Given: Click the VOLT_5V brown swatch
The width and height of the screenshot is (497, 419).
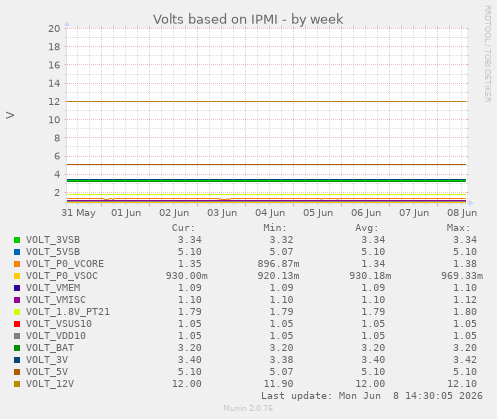Looking at the screenshot, I should (17, 372).
